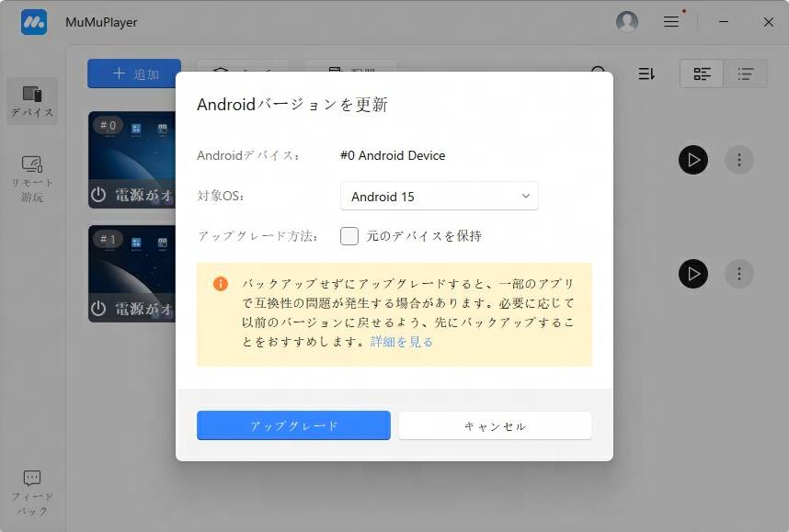This screenshot has width=789, height=532.
Task: Open the 詳細を見る link
Action: (x=402, y=342)
